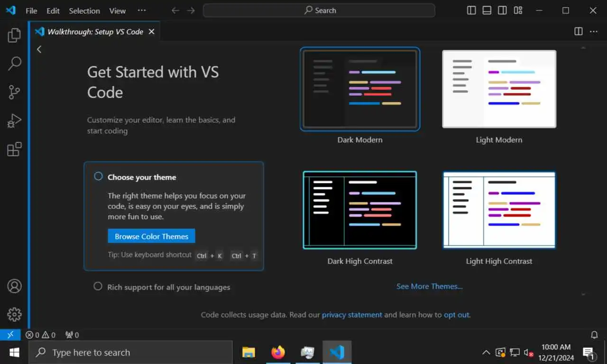Click the command center Search box
Screen dimensions: 607x364
(x=319, y=10)
